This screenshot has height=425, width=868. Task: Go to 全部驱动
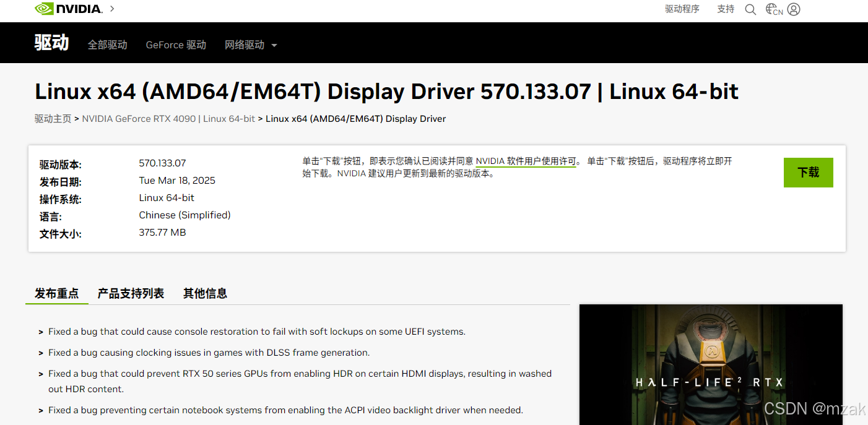pyautogui.click(x=107, y=45)
